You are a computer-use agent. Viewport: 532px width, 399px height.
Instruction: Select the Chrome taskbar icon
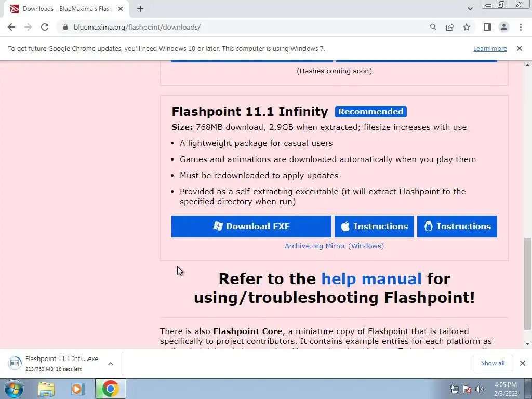110,389
